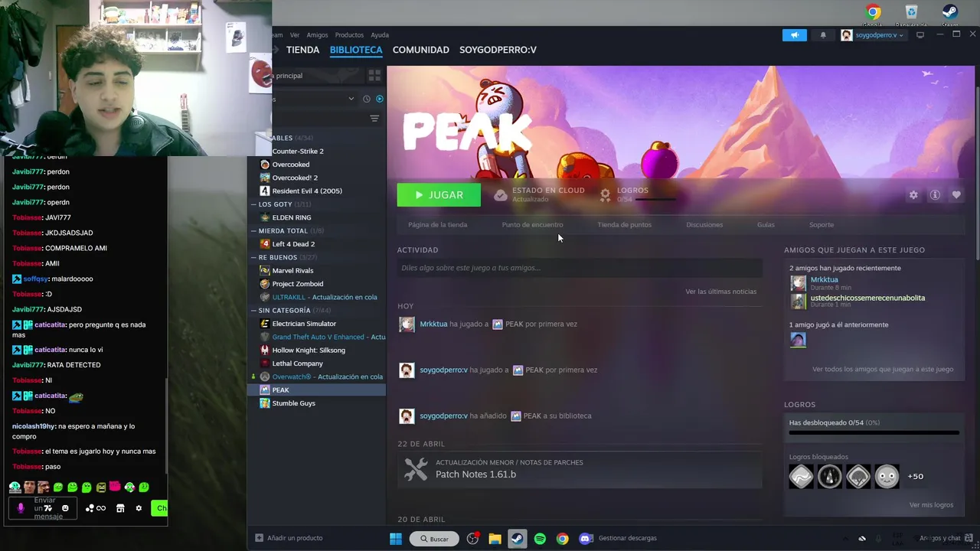Open Página de la tienda link
Viewport: 980px width, 551px height.
pyautogui.click(x=437, y=225)
